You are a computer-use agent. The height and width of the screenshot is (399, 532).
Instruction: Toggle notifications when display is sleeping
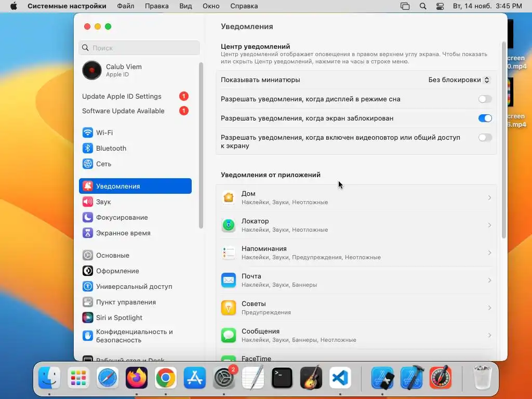click(x=485, y=99)
